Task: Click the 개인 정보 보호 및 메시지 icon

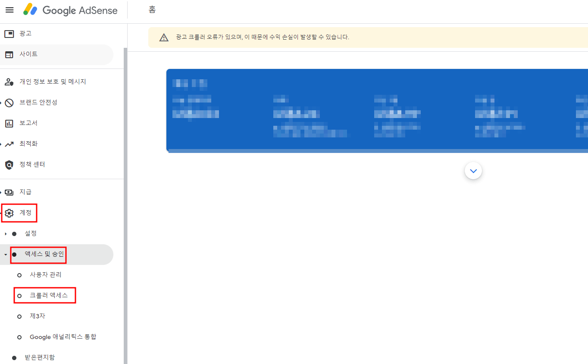Action: coord(9,81)
